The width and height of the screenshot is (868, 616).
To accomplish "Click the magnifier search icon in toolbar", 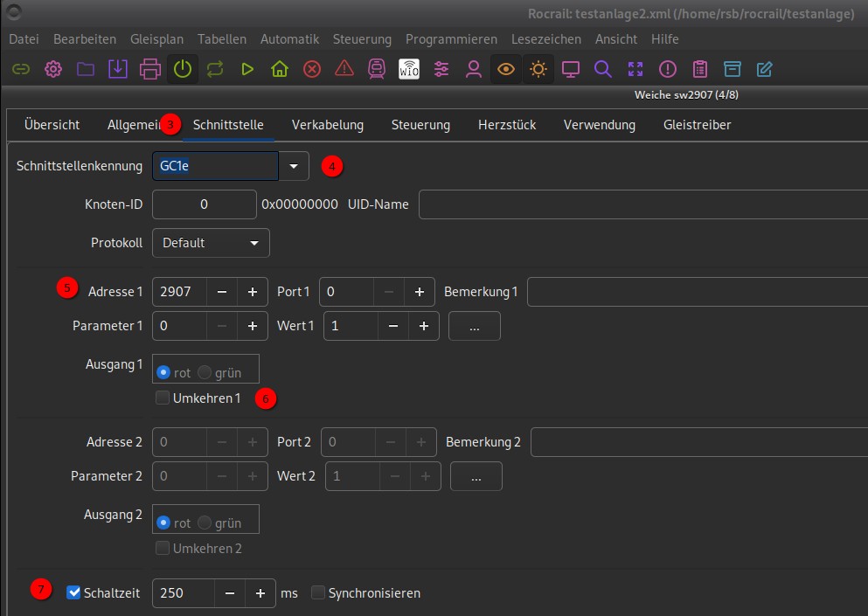I will 602,69.
